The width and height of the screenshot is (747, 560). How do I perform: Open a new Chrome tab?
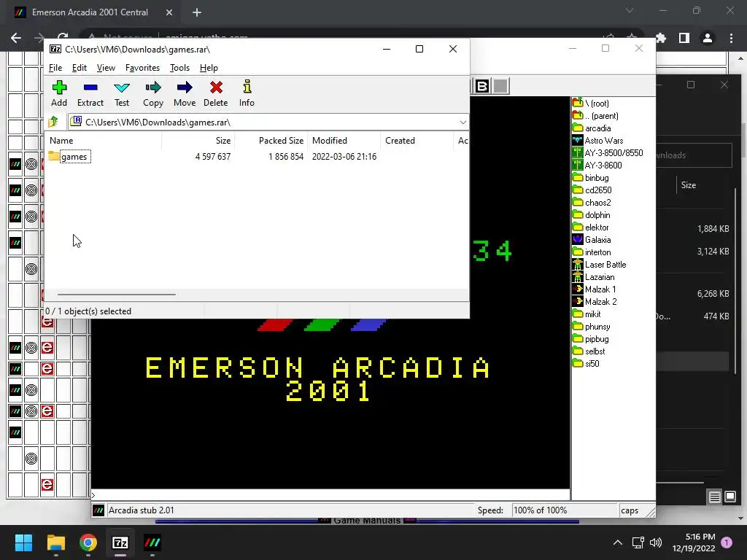point(197,12)
